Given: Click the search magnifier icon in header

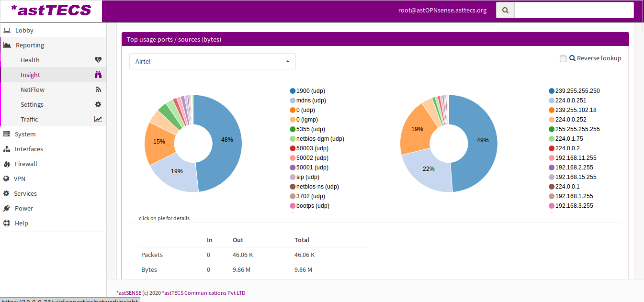Looking at the screenshot, I should click(x=505, y=10).
